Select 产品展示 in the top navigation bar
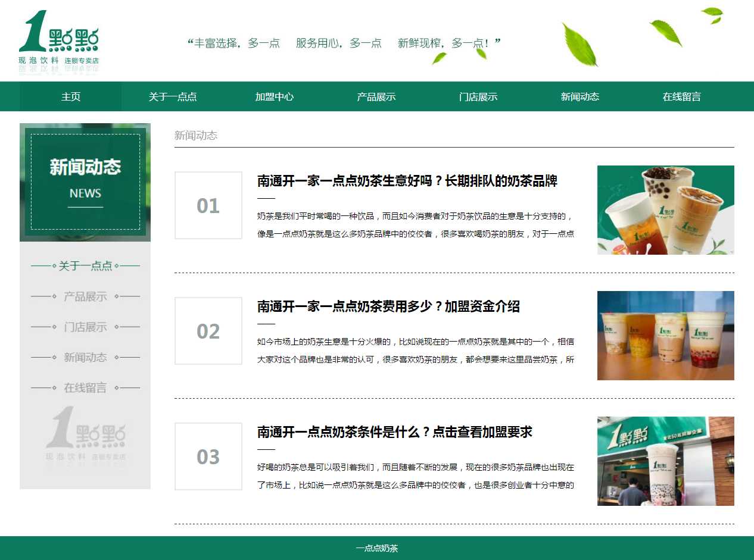 tap(376, 96)
